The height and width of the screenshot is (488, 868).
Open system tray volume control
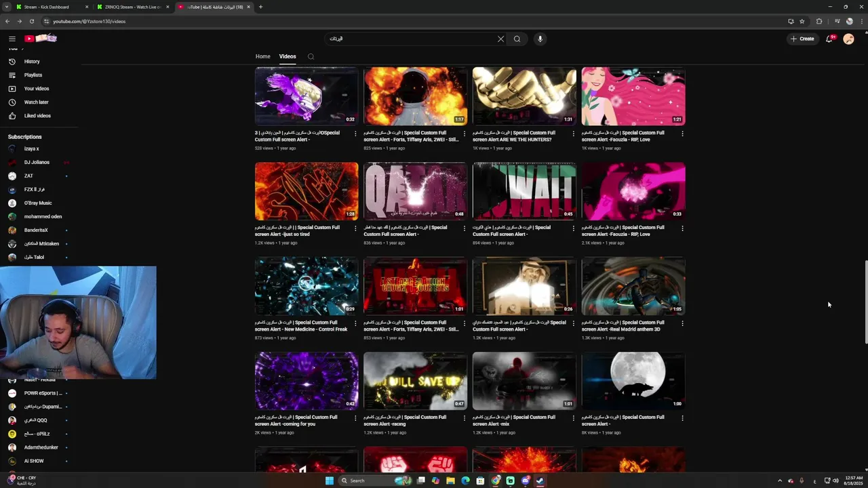click(x=835, y=481)
